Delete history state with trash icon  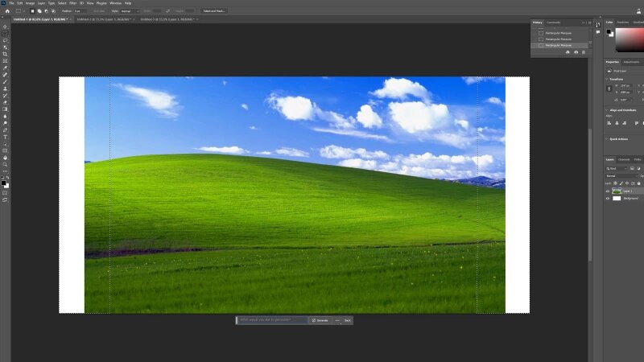[583, 52]
